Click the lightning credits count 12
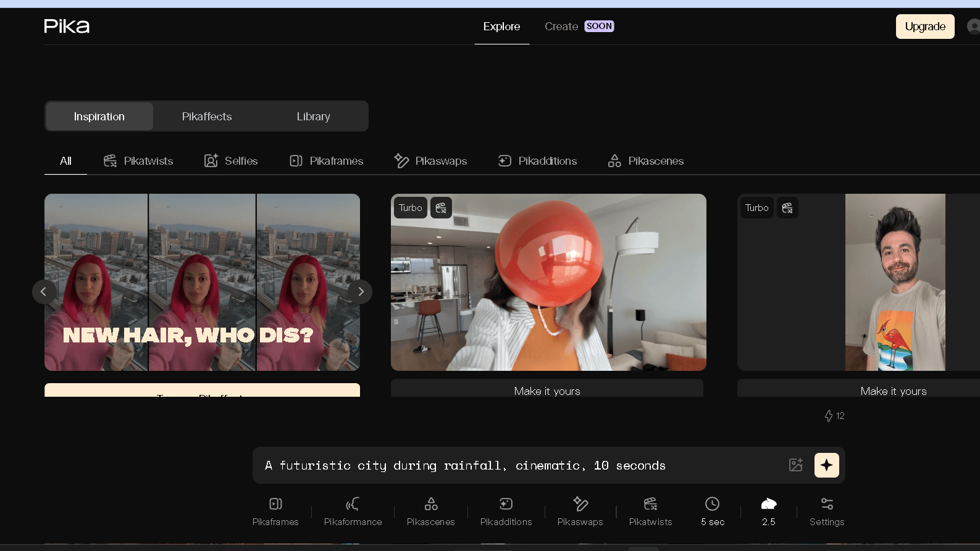The height and width of the screenshot is (551, 980). click(834, 416)
